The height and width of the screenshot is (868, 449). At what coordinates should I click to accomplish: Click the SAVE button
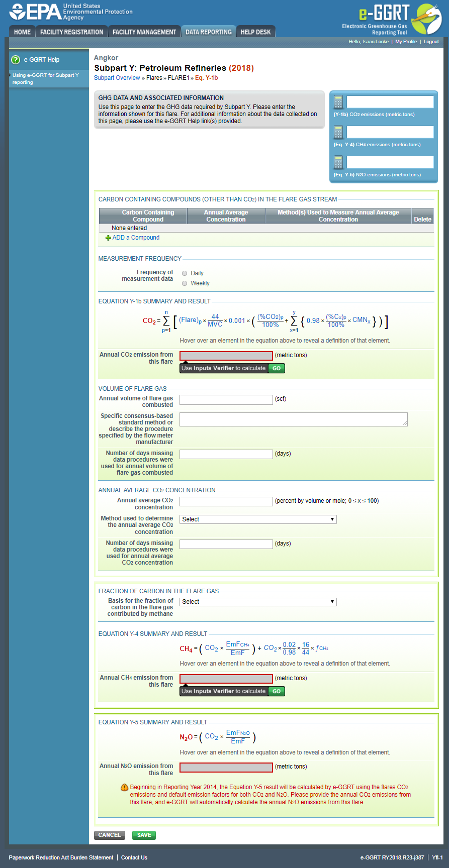click(x=144, y=835)
